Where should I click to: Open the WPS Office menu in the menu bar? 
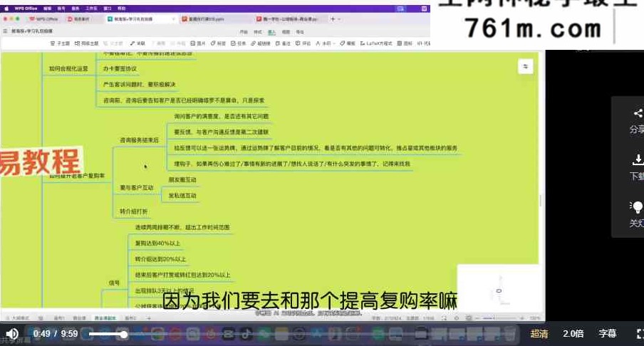coord(26,9)
